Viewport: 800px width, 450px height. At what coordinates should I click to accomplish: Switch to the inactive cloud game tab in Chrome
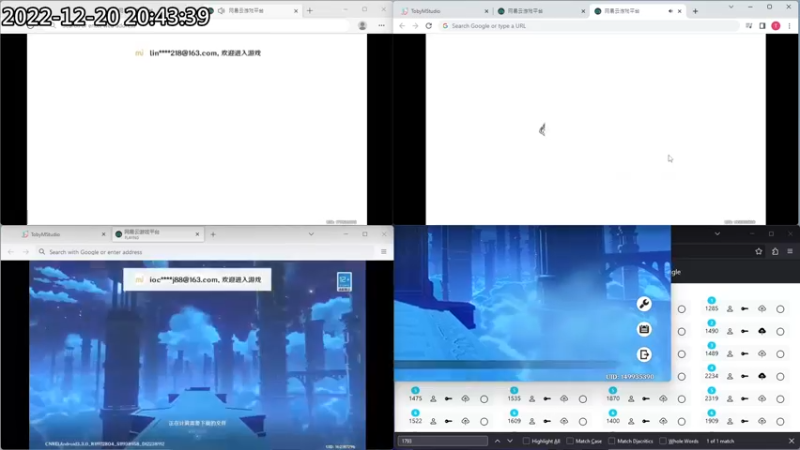[541, 11]
